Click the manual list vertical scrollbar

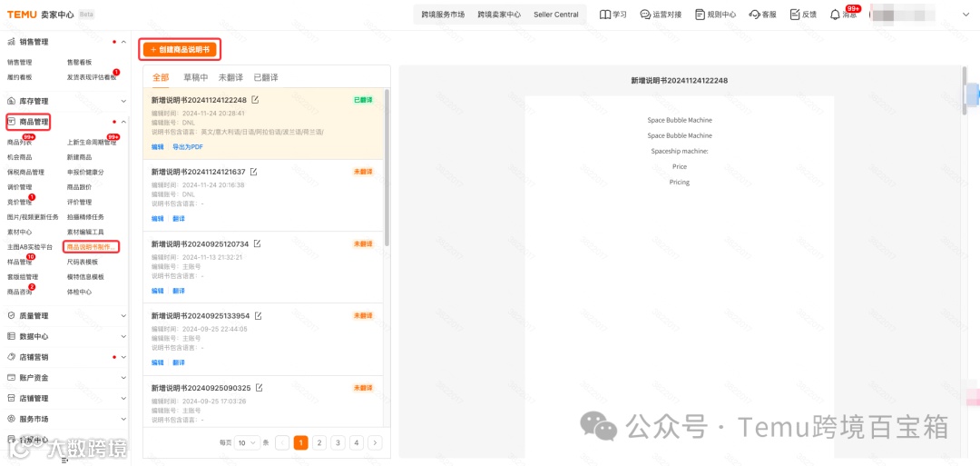coord(387,167)
